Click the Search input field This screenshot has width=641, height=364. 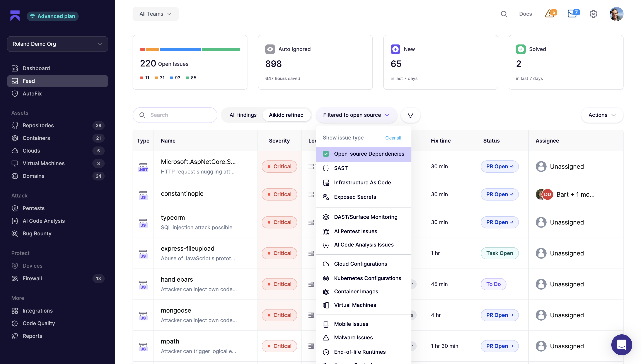[x=175, y=115]
